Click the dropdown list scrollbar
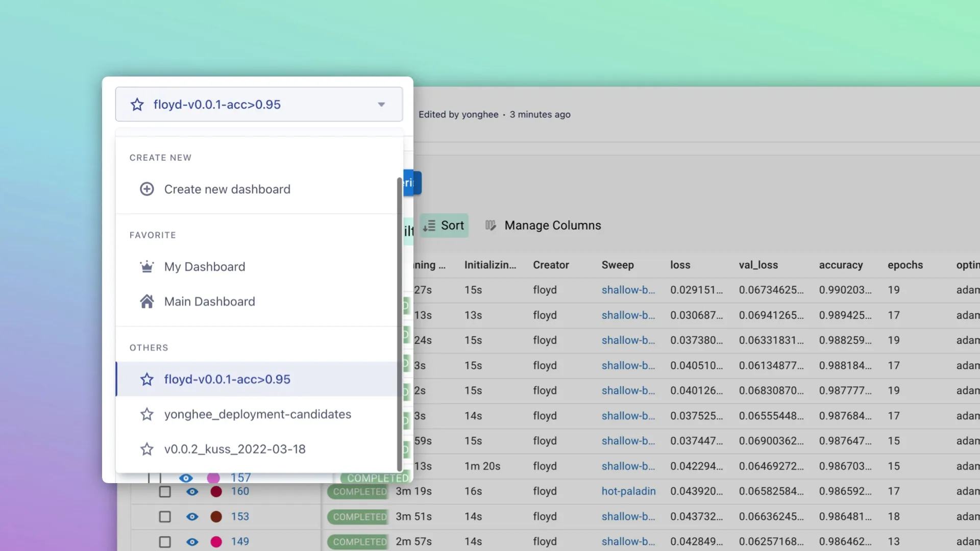Image resolution: width=980 pixels, height=551 pixels. (x=399, y=324)
